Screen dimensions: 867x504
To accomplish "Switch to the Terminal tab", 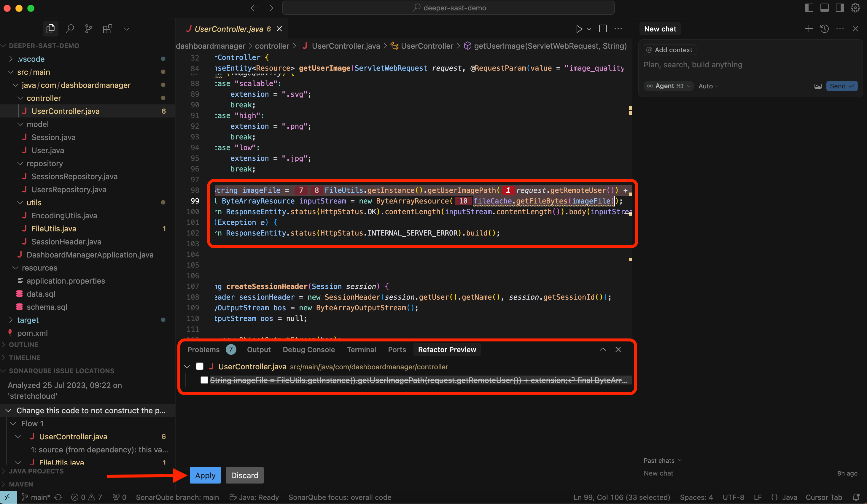I will [361, 349].
